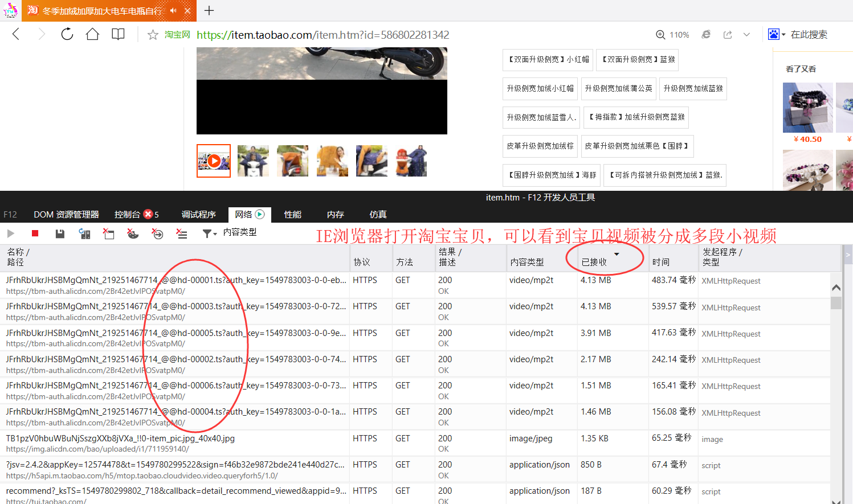
Task: Click the clear cache icon
Action: coord(109,233)
